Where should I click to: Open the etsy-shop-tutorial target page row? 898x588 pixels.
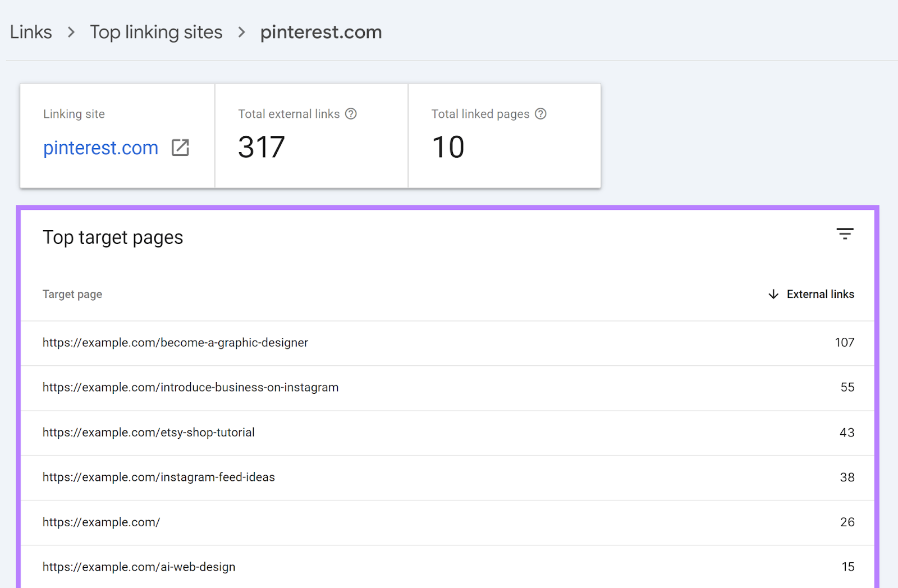[149, 433]
